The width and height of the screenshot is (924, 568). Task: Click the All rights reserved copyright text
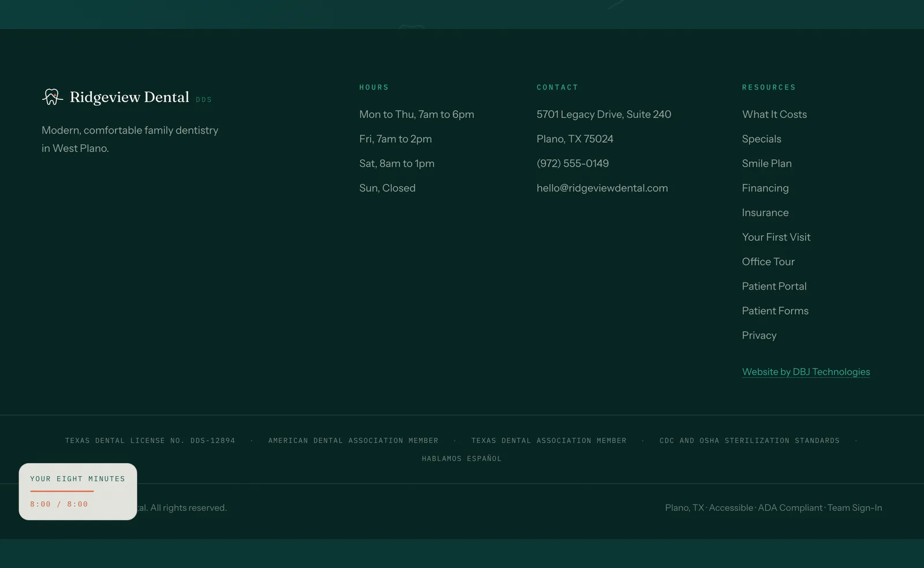(x=182, y=507)
